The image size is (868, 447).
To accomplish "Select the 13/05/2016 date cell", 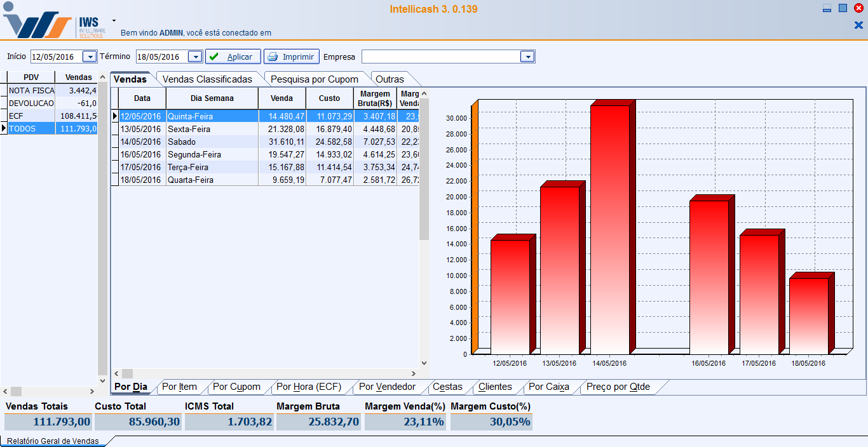I will tap(141, 129).
